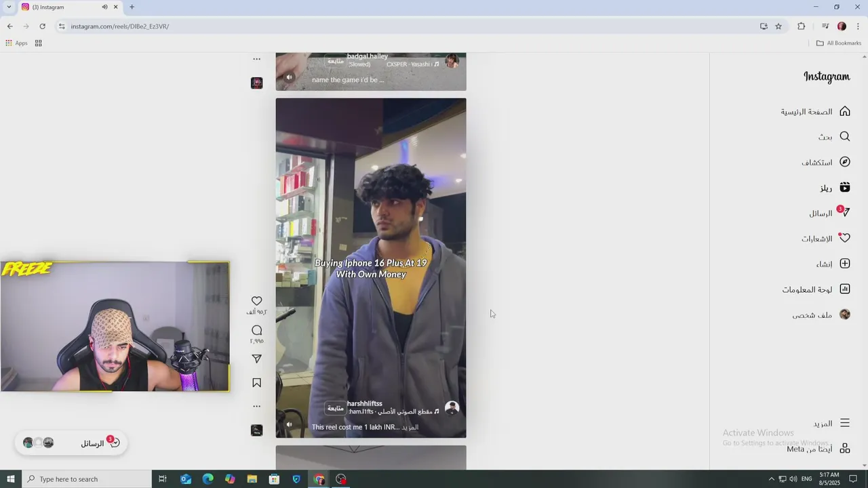Open more options dots beside the top reel

256,59
